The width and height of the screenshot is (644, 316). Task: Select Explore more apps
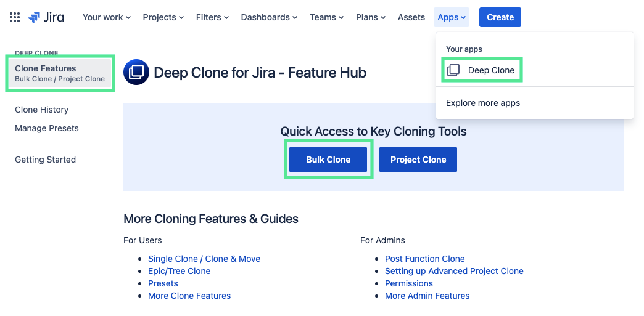click(483, 103)
